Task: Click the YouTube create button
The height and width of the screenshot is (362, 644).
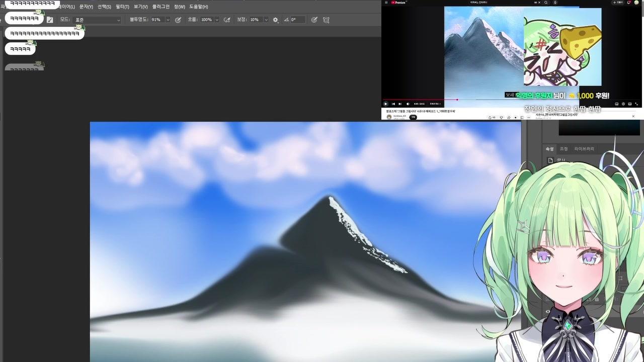Action: pos(618,3)
